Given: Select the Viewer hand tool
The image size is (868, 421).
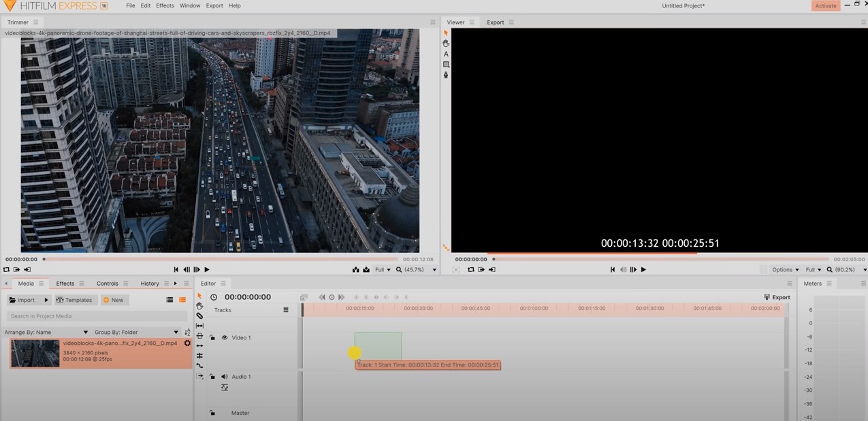Looking at the screenshot, I should coord(446,44).
